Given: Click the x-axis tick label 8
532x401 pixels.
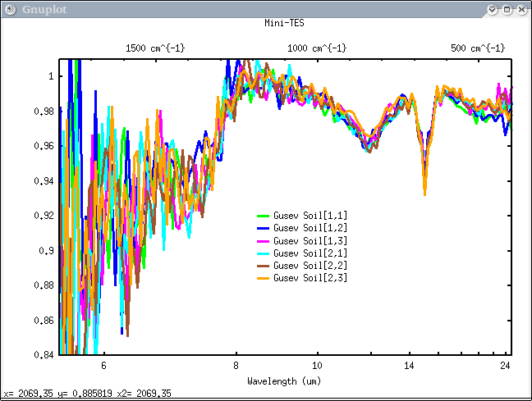Looking at the screenshot, I should (x=236, y=366).
